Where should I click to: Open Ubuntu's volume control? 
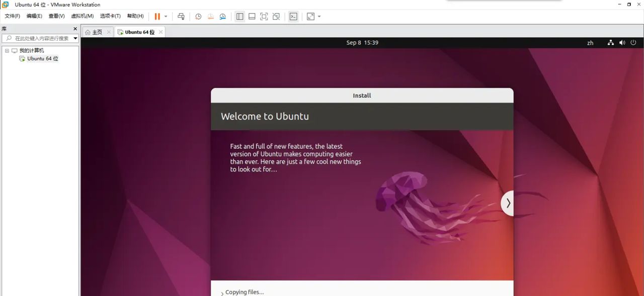click(622, 42)
